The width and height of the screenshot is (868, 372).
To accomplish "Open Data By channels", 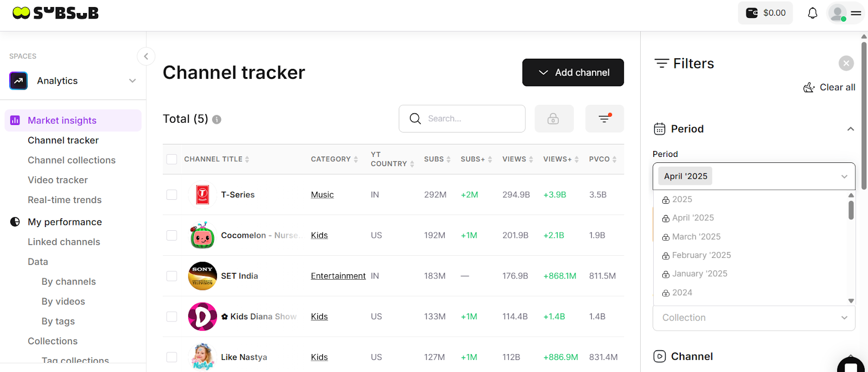I will pos(69,281).
